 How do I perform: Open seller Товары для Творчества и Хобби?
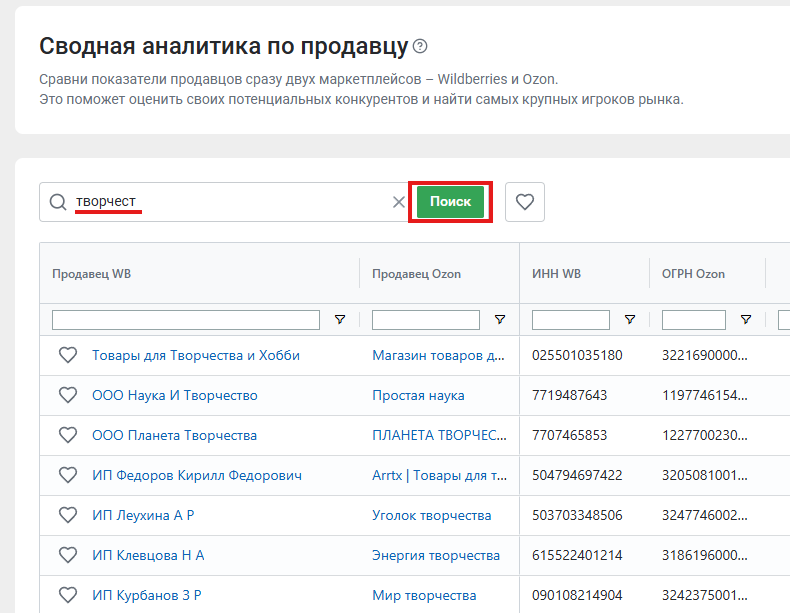196,356
